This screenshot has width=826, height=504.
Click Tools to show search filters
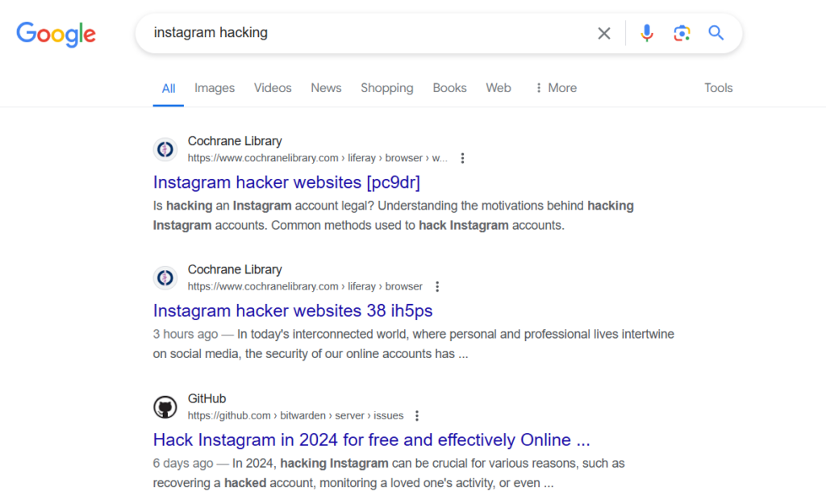pos(718,88)
